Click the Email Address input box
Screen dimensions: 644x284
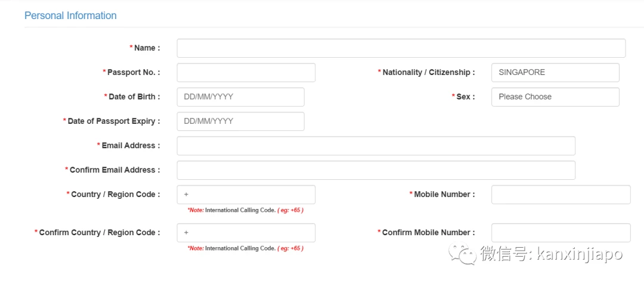click(x=376, y=145)
